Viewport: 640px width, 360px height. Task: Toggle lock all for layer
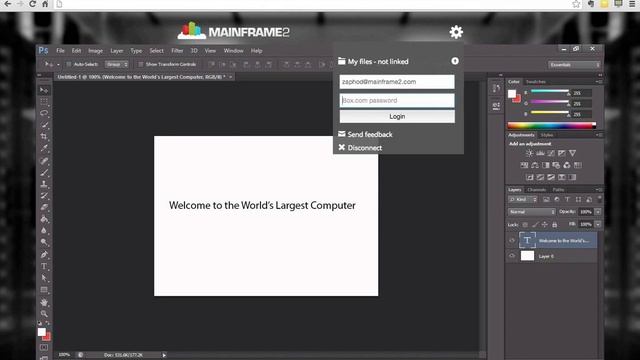pos(554,224)
